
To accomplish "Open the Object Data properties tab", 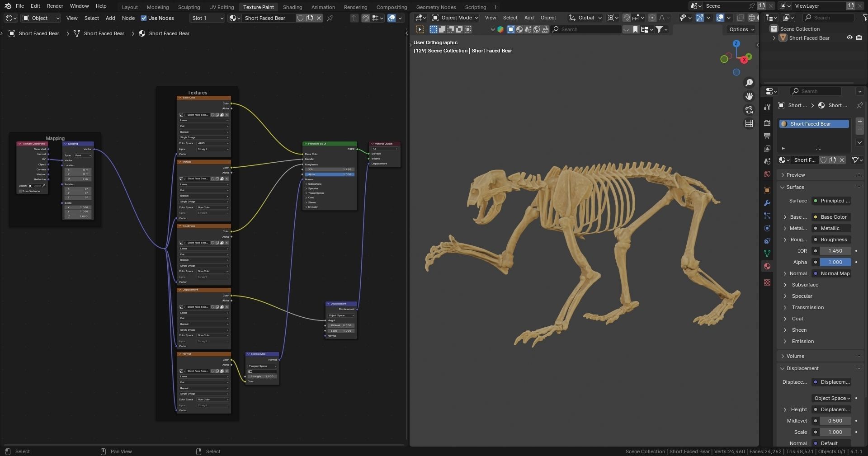I will 767,254.
